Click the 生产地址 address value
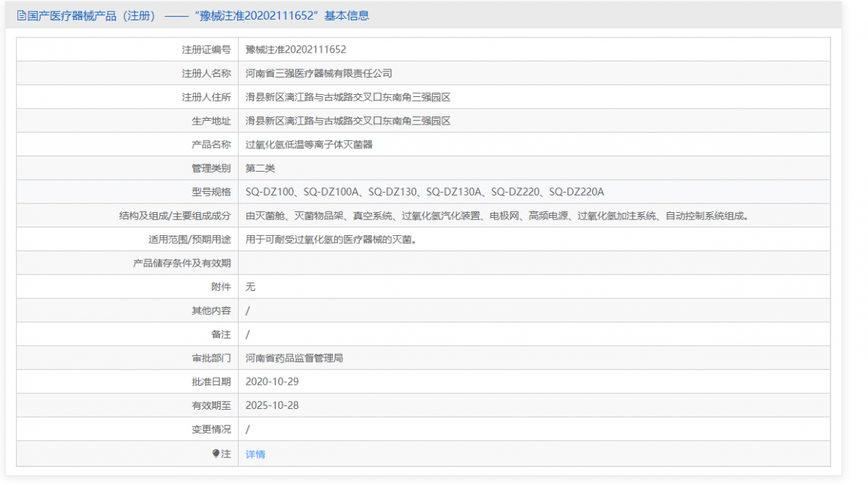Viewport: 868px width, 485px height. tap(348, 121)
